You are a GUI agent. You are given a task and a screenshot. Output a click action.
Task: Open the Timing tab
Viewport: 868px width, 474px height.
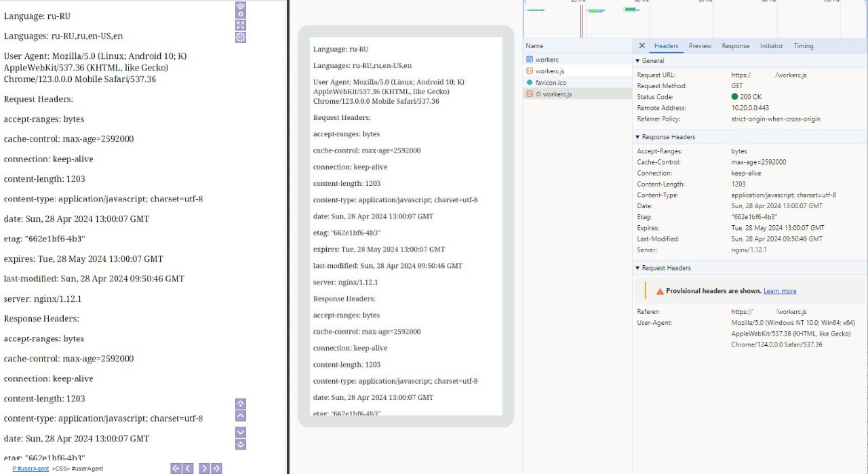coord(803,46)
